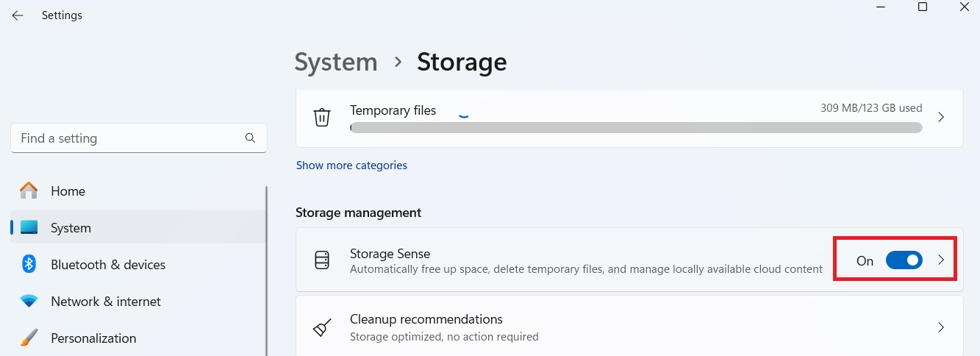Viewport: 980px width, 356px height.
Task: Click the System monitor icon
Action: [29, 228]
